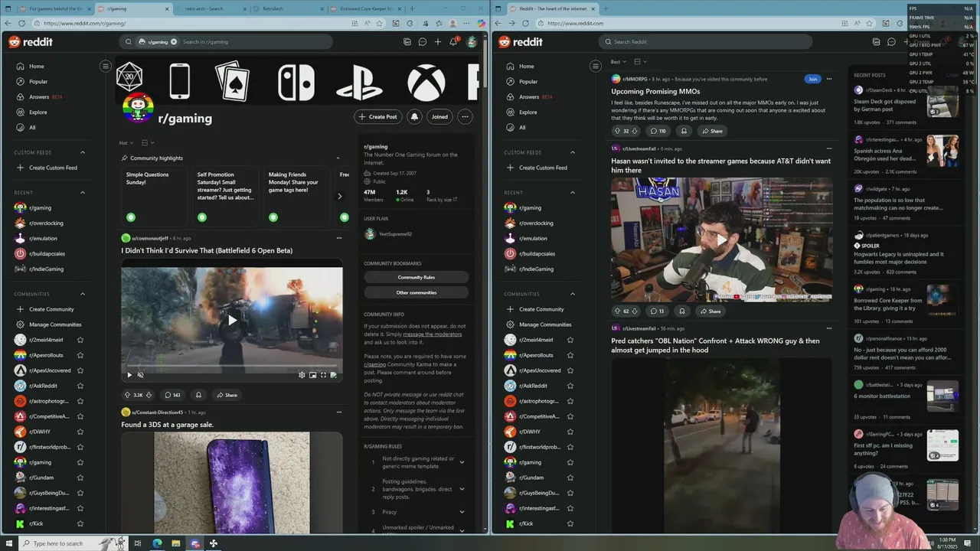Screen dimensions: 980x551
Task: Open comments on Upcoming Promising MMOs (110)
Action: click(x=658, y=131)
